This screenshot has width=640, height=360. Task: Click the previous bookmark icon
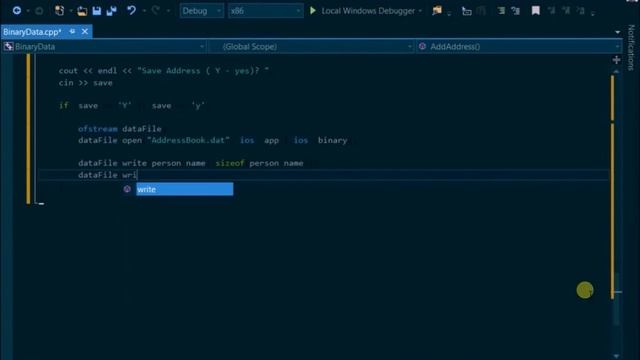pyautogui.click(x=551, y=11)
